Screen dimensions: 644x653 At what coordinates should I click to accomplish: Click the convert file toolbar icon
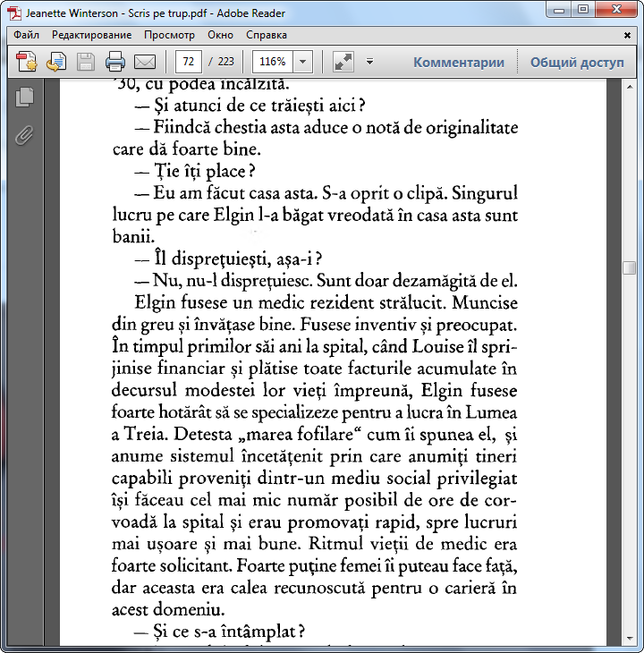pyautogui.click(x=56, y=62)
